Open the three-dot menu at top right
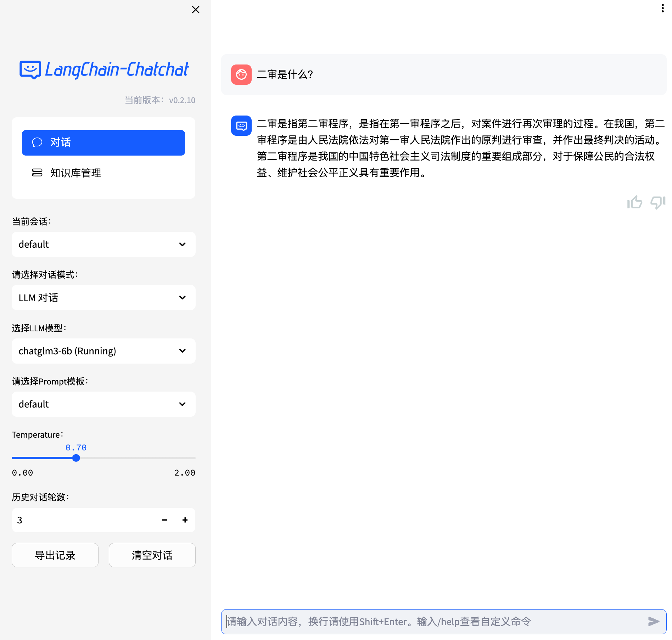672x640 pixels. click(662, 9)
